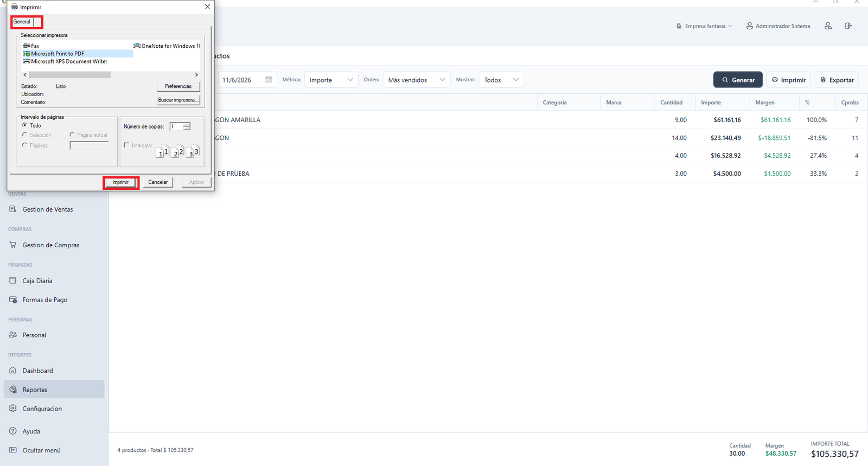The image size is (868, 466).
Task: Click the printer list scroll right arrow
Action: tap(196, 75)
